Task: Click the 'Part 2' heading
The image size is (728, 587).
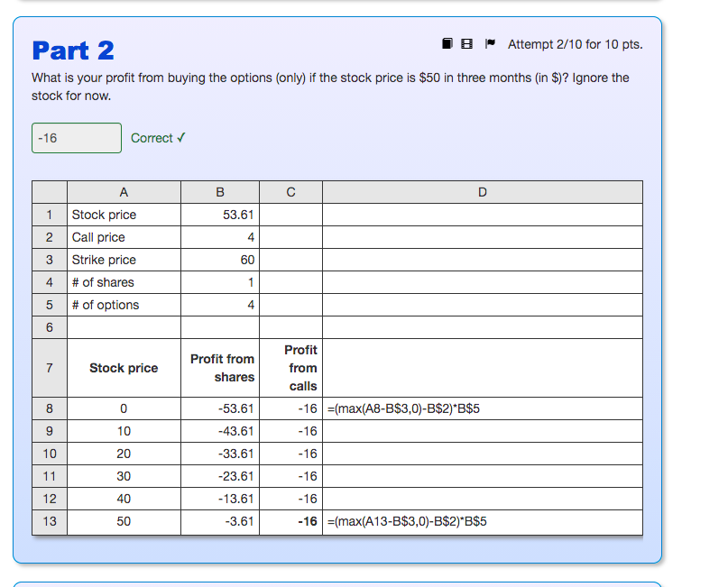Action: tap(73, 50)
